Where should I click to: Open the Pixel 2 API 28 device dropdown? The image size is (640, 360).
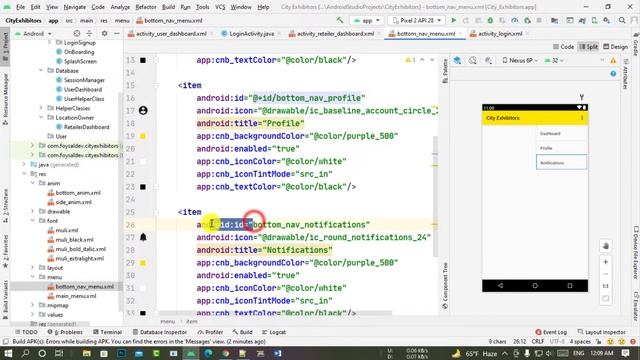417,20
